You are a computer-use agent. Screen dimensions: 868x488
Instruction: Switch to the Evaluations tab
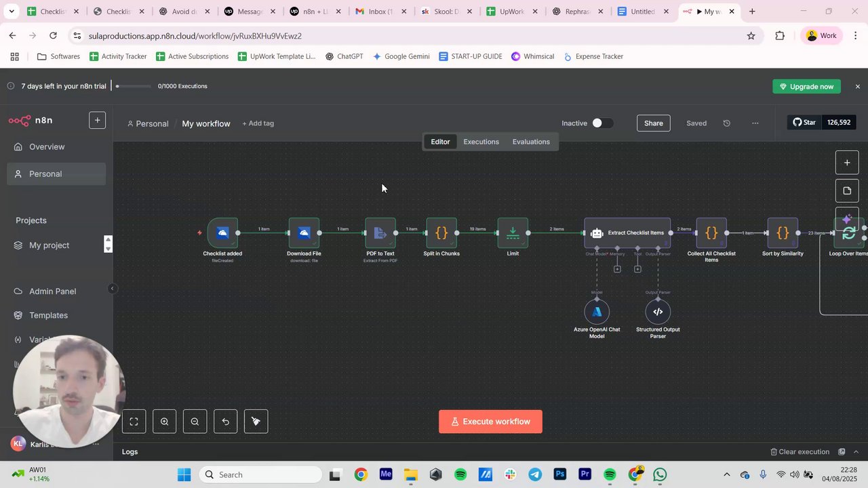point(531,142)
